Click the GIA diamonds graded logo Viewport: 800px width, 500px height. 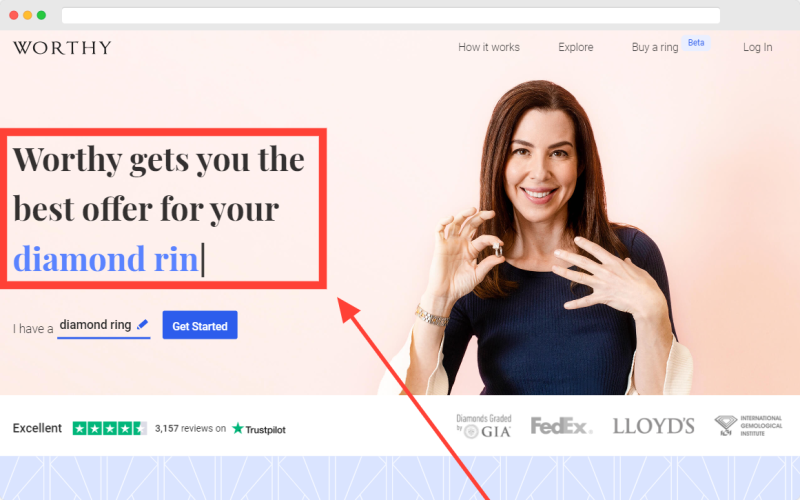483,426
